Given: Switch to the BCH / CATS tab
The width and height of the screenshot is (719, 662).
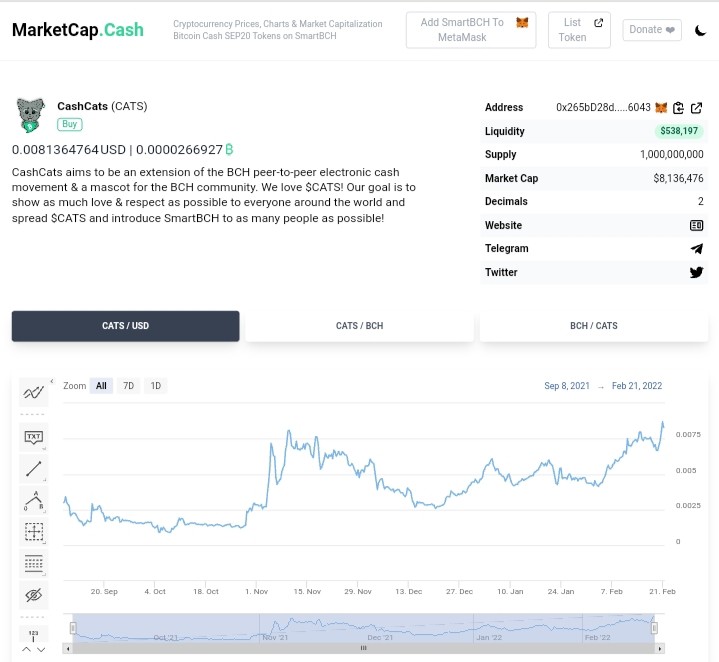Looking at the screenshot, I should coord(594,326).
